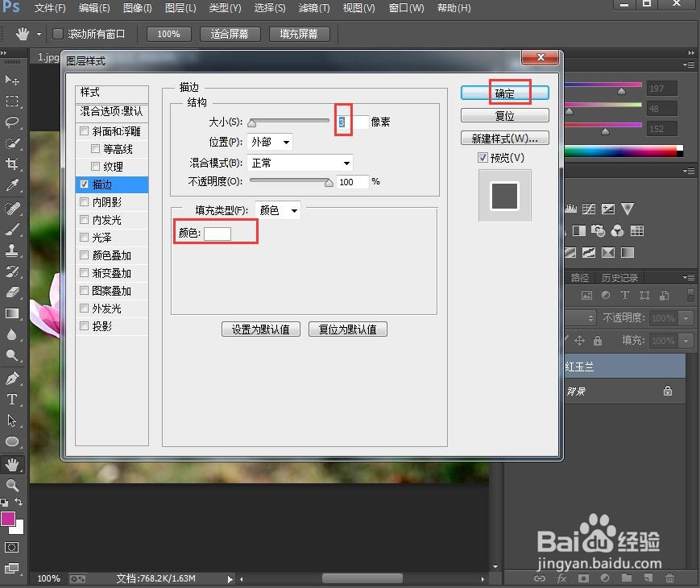700x588 pixels.
Task: Enable the 内阴影 checkbox
Action: [84, 202]
